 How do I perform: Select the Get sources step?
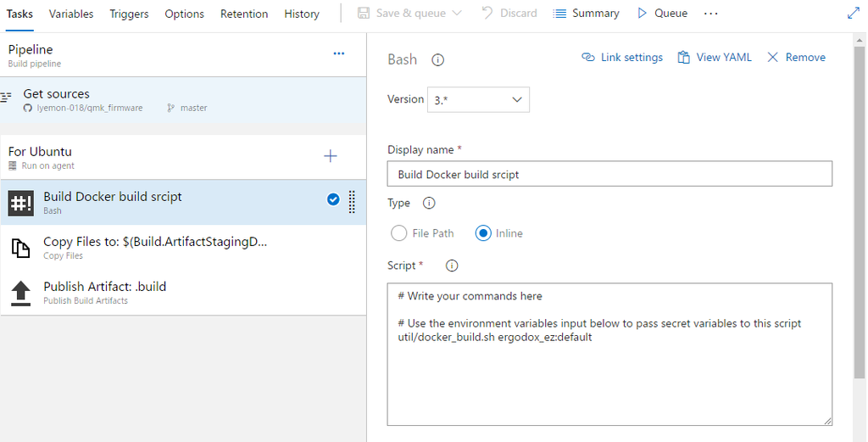[x=183, y=100]
